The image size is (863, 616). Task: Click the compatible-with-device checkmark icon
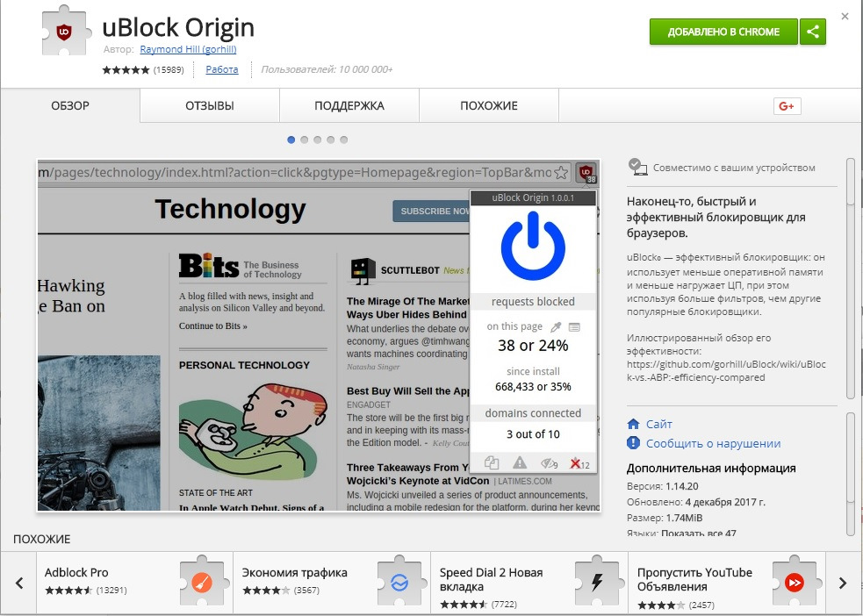coord(637,167)
